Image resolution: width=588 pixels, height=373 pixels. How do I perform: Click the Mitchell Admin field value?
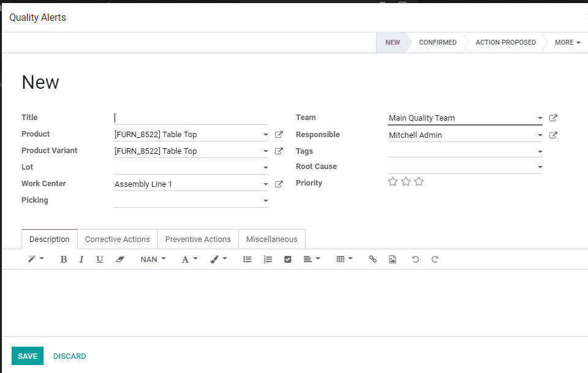pos(415,135)
